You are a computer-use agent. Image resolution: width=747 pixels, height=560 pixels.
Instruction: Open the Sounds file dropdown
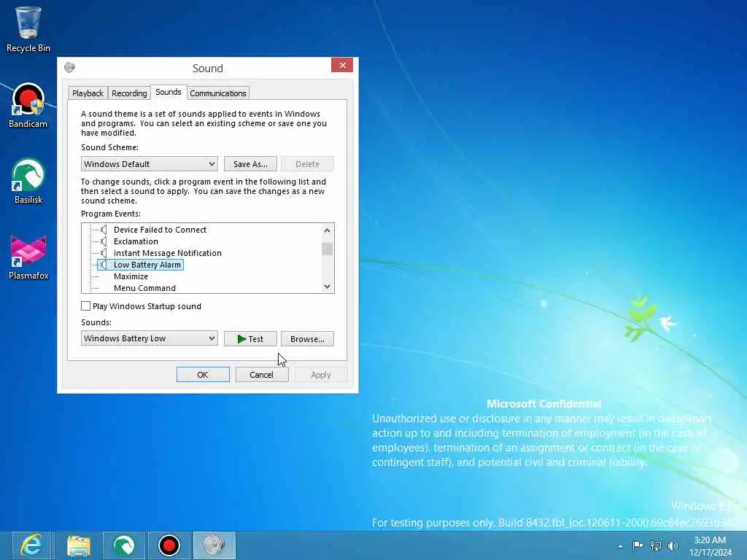(x=149, y=338)
